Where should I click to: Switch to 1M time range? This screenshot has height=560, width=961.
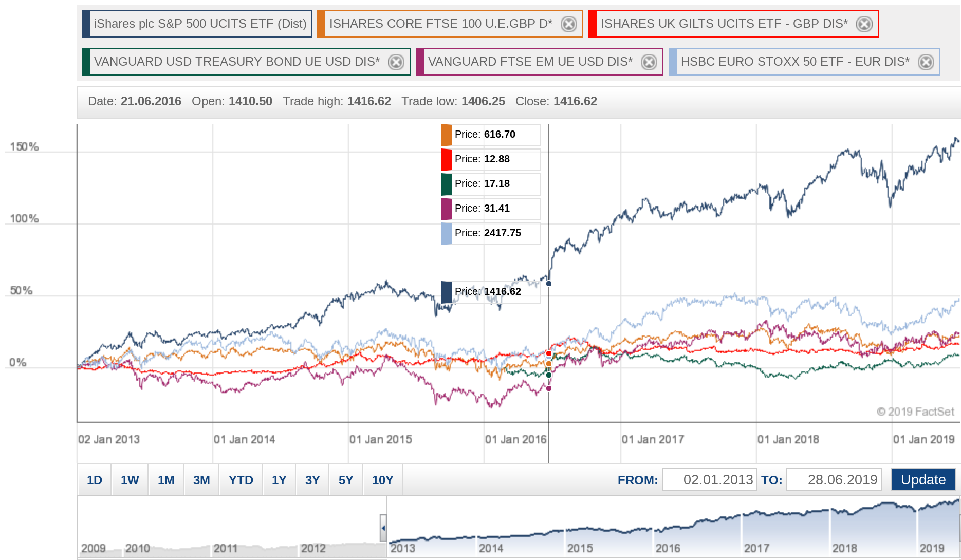[x=165, y=480]
